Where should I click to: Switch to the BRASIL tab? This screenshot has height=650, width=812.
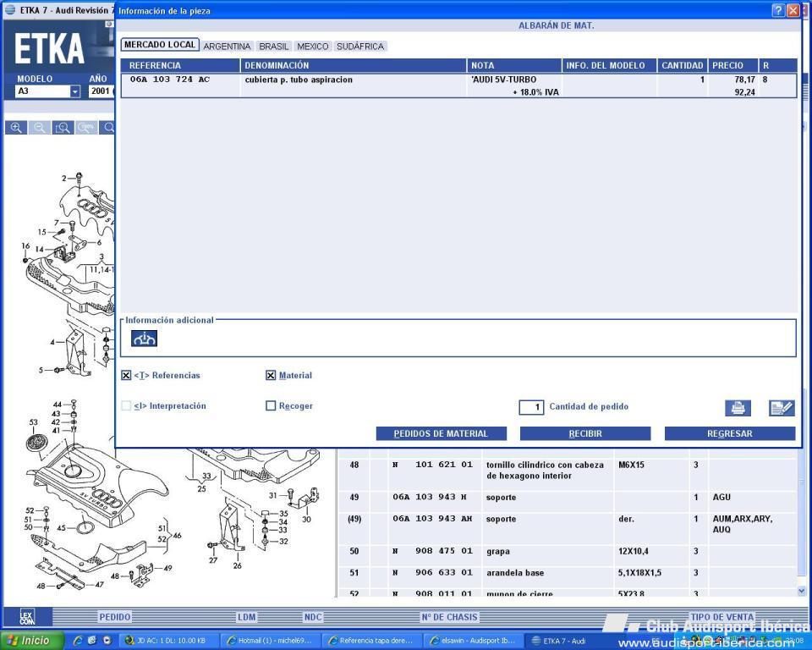pos(274,47)
